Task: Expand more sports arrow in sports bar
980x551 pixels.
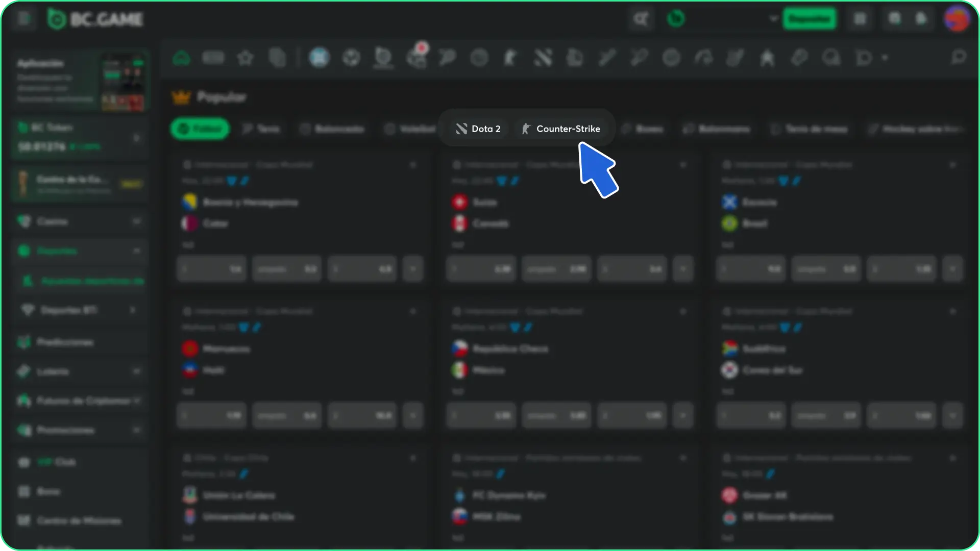Action: pos(885,58)
